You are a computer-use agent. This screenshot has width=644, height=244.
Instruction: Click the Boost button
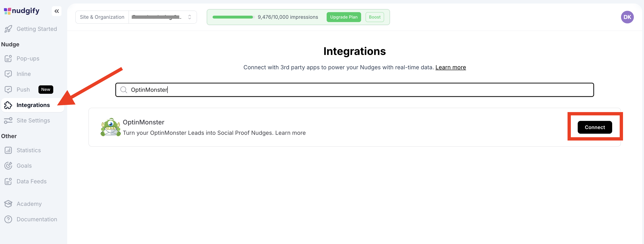374,17
